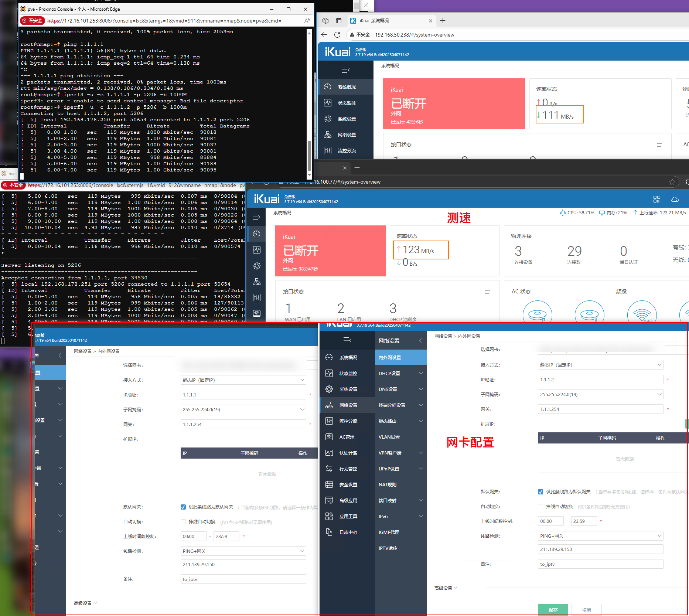
Task: Open 系统概况 in right bottom iKuai sidebar
Action: pos(348,357)
